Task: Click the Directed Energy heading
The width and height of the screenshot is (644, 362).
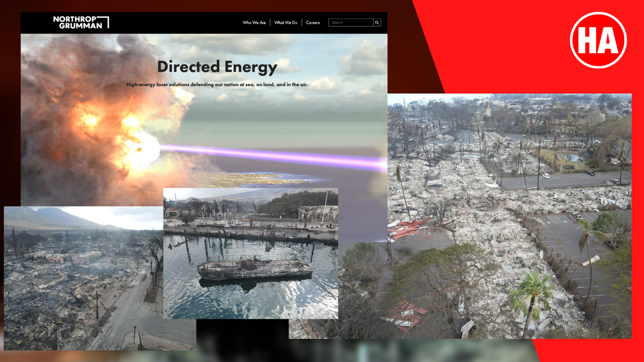Action: (217, 67)
